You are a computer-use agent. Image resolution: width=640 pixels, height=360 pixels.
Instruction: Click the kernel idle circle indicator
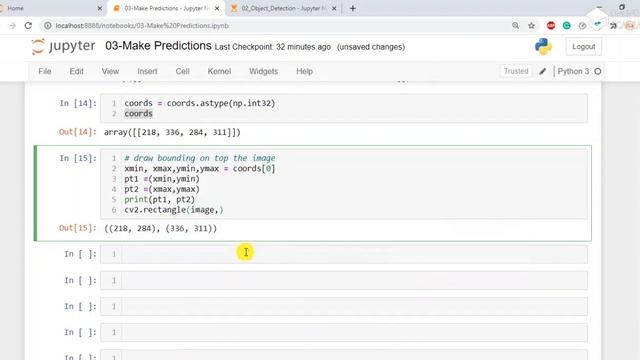click(598, 71)
